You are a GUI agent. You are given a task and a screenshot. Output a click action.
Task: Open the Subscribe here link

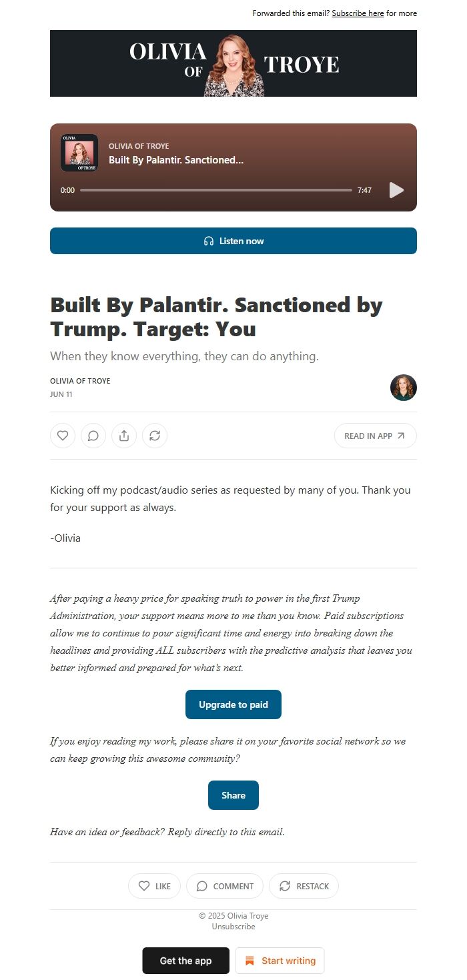point(358,13)
